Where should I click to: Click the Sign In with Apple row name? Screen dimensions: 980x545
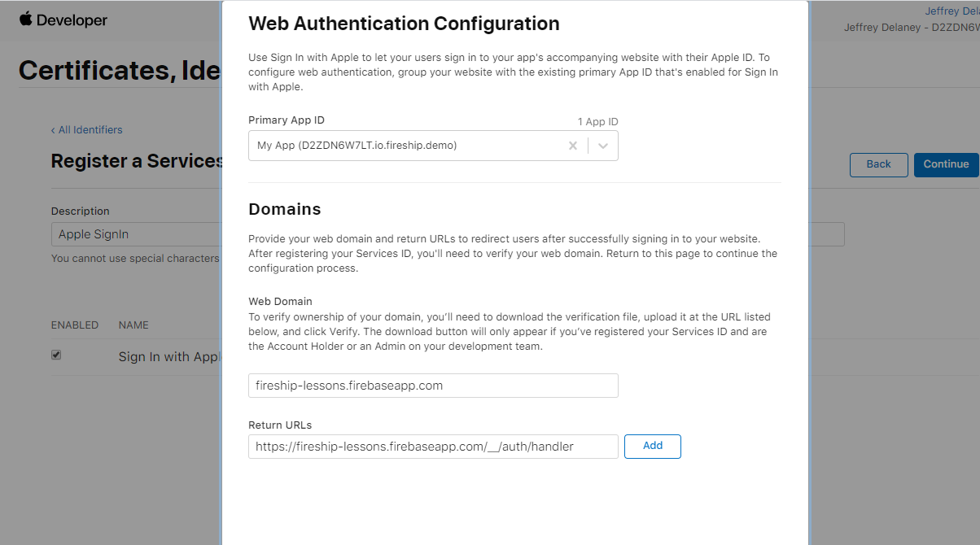(167, 356)
